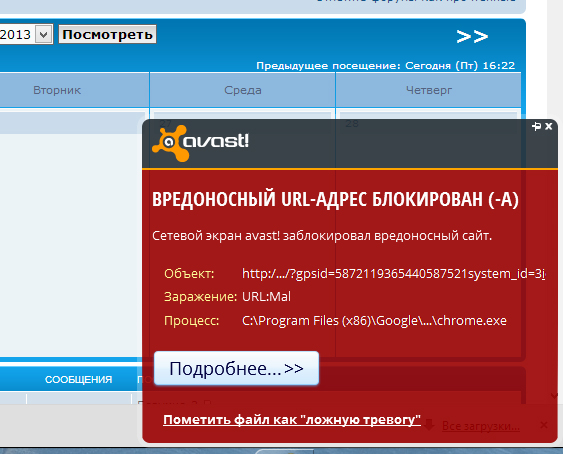Pin the avast alert popup
The image size is (563, 454).
point(536,126)
